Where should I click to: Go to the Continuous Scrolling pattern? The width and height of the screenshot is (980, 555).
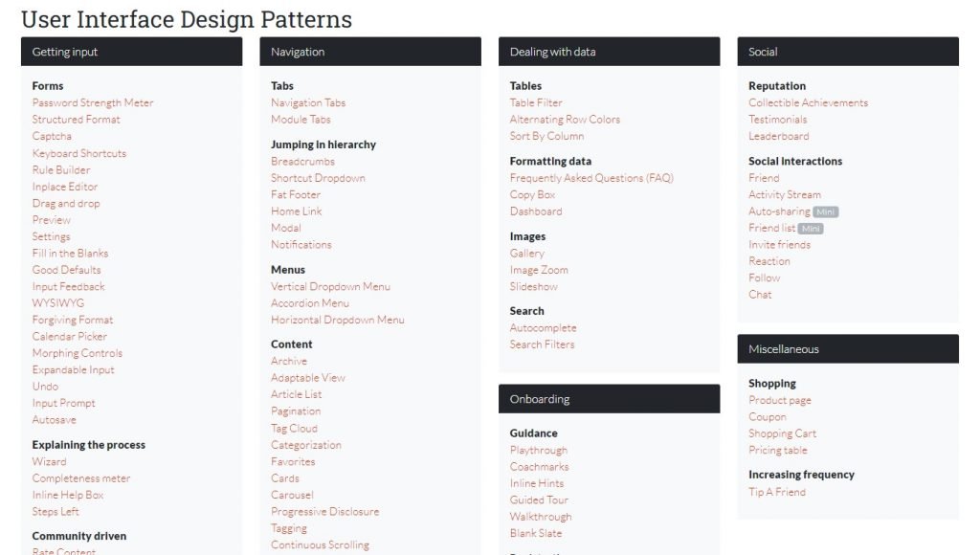pyautogui.click(x=320, y=544)
